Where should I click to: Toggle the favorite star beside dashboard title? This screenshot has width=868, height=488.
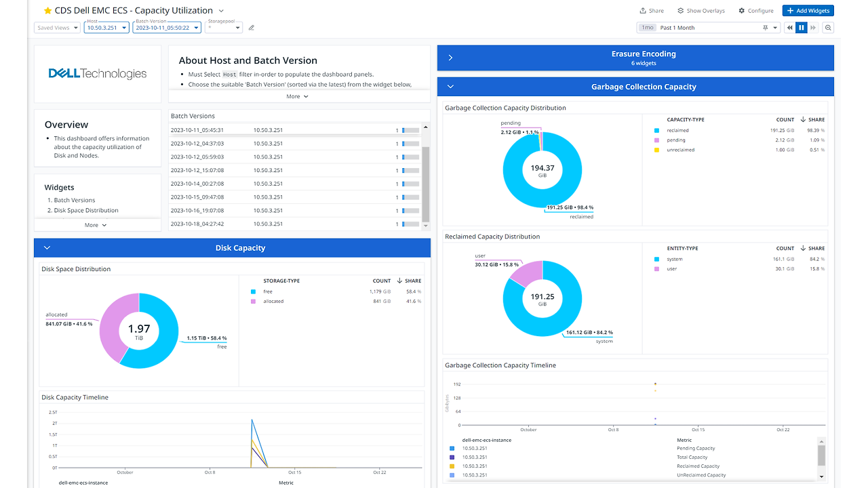tap(47, 11)
